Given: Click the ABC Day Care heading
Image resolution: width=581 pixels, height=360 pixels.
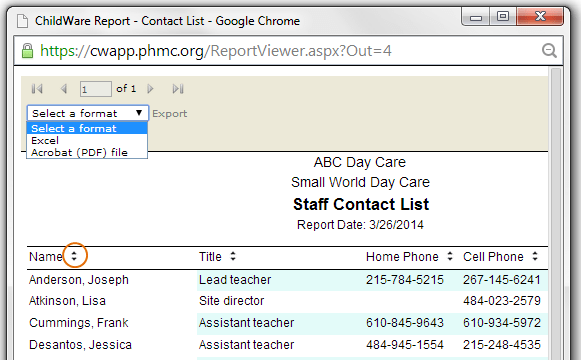Looking at the screenshot, I should coord(360,162).
